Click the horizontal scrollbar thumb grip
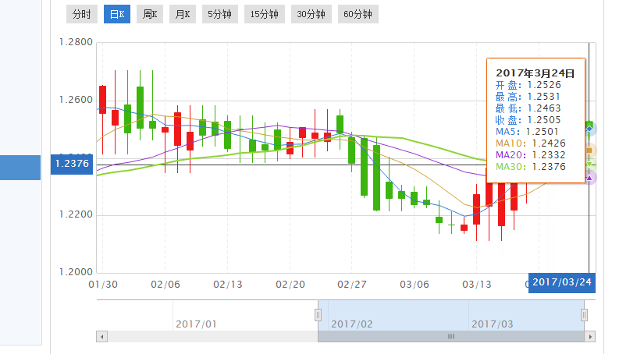The height and width of the screenshot is (354, 644). click(x=450, y=336)
